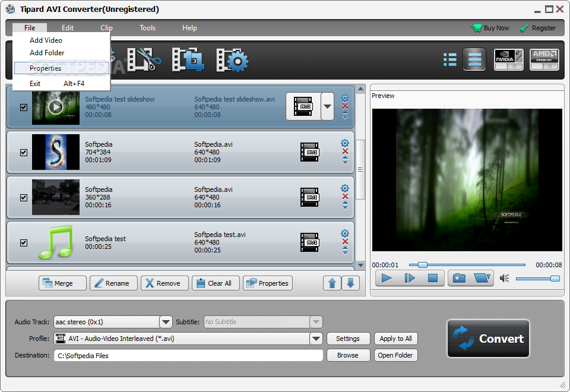The width and height of the screenshot is (570, 392).
Task: Open settings gear for Softpedia test slideshow
Action: (x=345, y=98)
